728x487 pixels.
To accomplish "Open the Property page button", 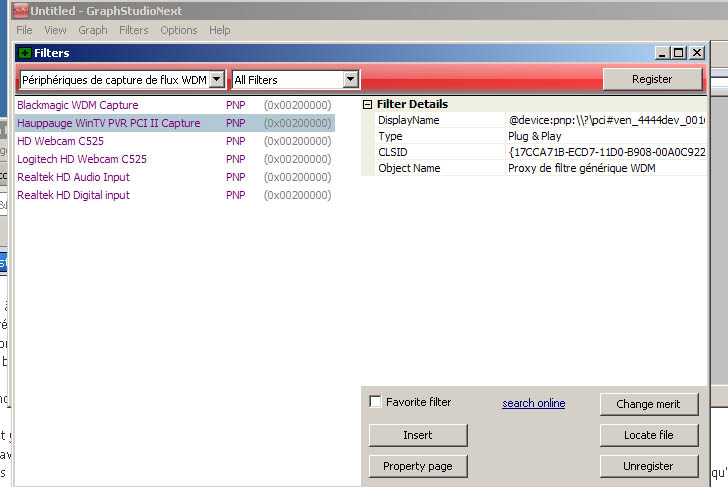I will 418,466.
